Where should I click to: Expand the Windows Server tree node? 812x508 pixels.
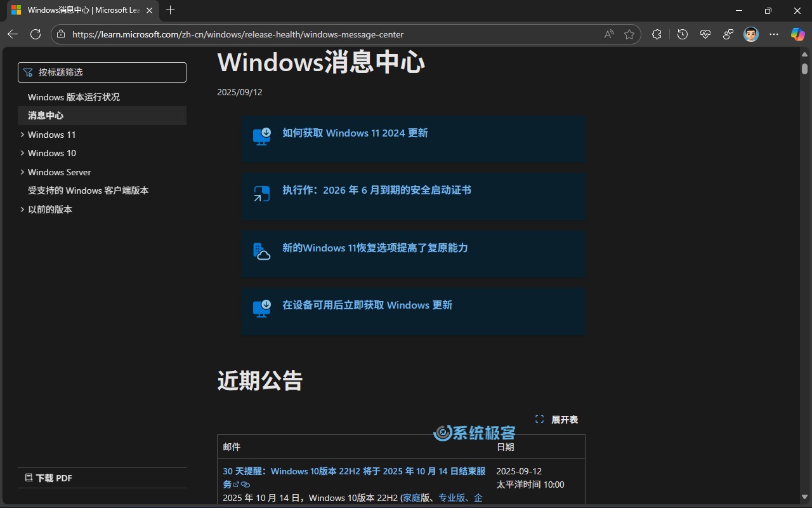(22, 172)
